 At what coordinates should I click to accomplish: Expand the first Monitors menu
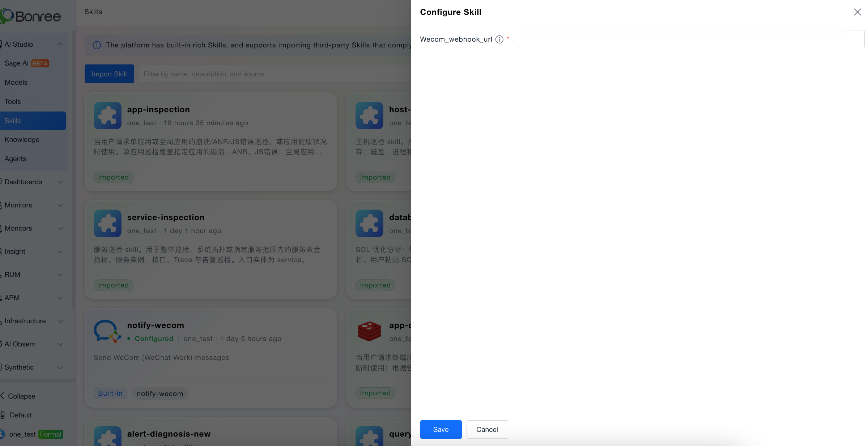click(60, 205)
